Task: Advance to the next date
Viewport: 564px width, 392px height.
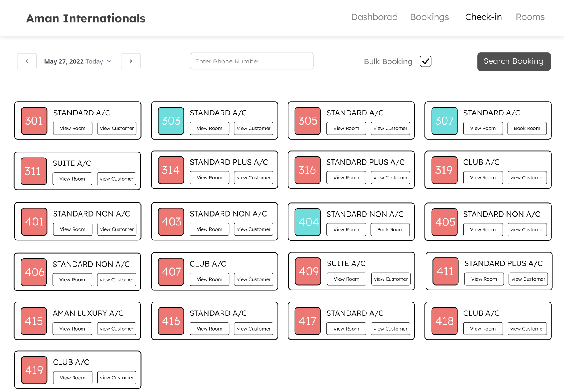Action: pos(131,61)
